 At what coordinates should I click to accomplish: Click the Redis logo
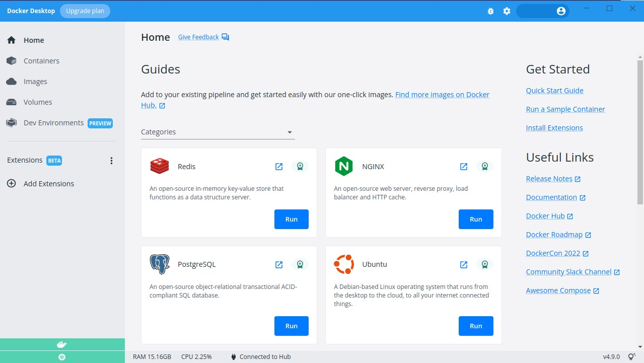(x=160, y=166)
